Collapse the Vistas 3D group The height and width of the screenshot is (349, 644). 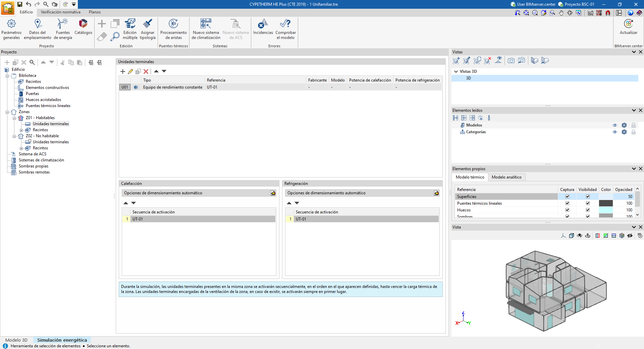point(456,71)
